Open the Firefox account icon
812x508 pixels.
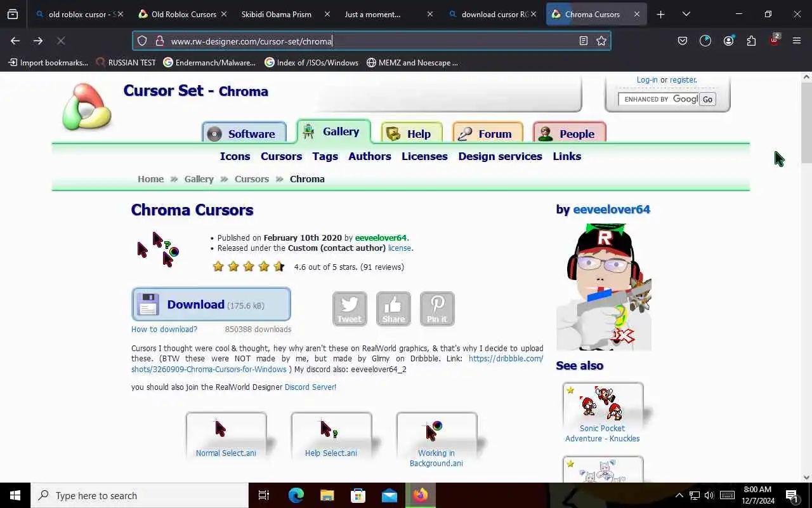(728, 41)
